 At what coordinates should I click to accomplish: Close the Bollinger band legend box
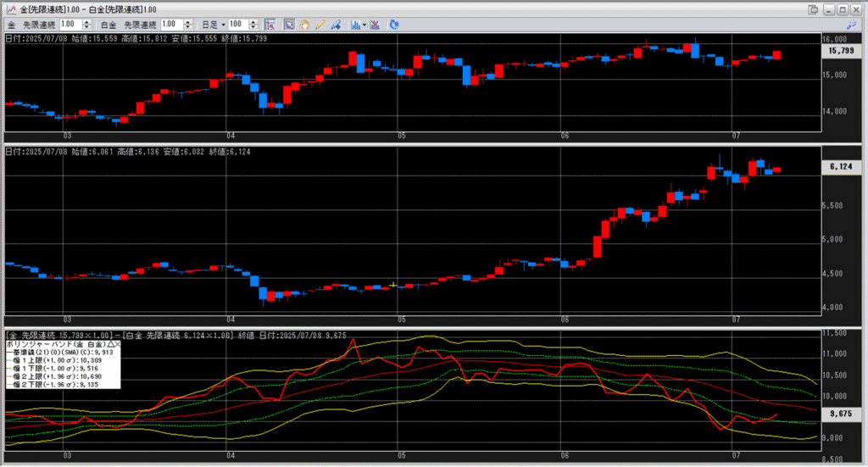tap(117, 345)
